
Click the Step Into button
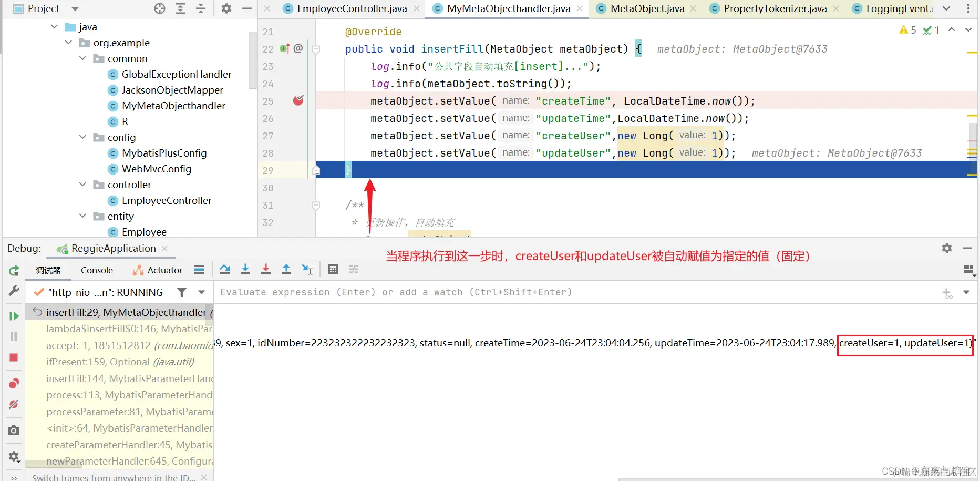click(245, 269)
